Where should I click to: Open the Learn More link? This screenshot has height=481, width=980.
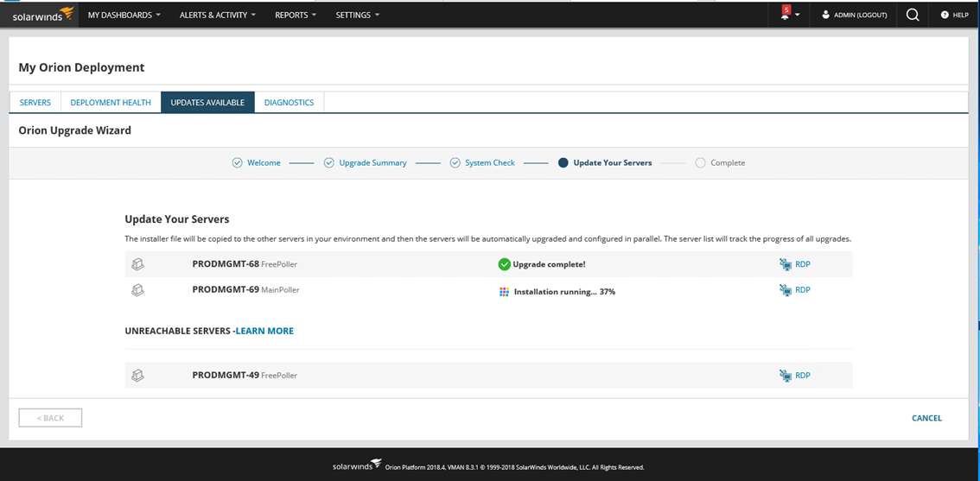(264, 331)
